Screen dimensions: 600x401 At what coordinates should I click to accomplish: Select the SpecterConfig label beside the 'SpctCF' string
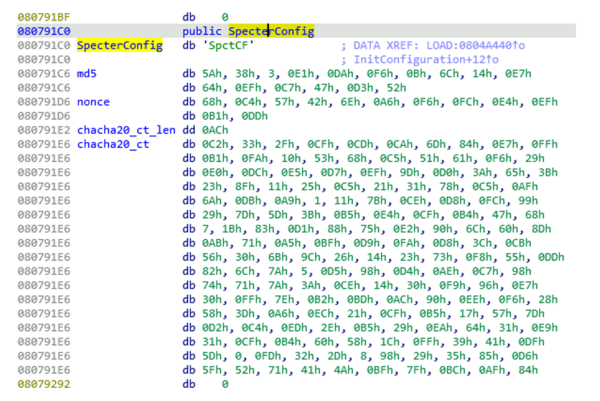pyautogui.click(x=113, y=46)
